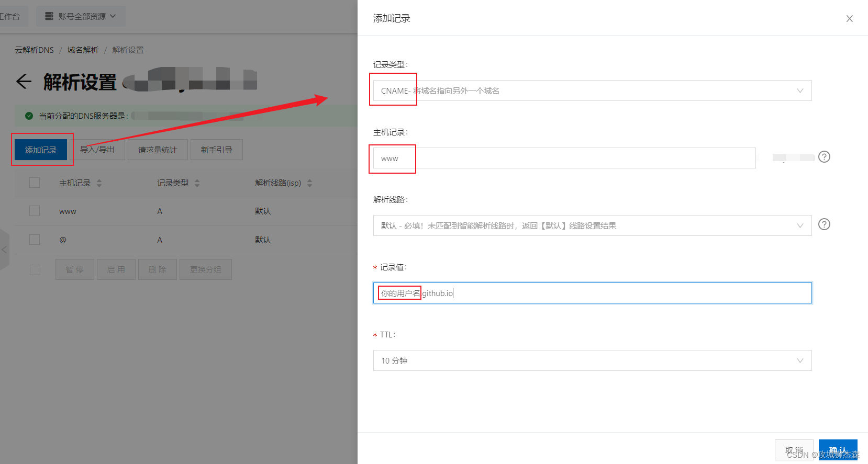Click the 默认 line value in the @ row
This screenshot has width=868, height=464.
click(x=263, y=240)
